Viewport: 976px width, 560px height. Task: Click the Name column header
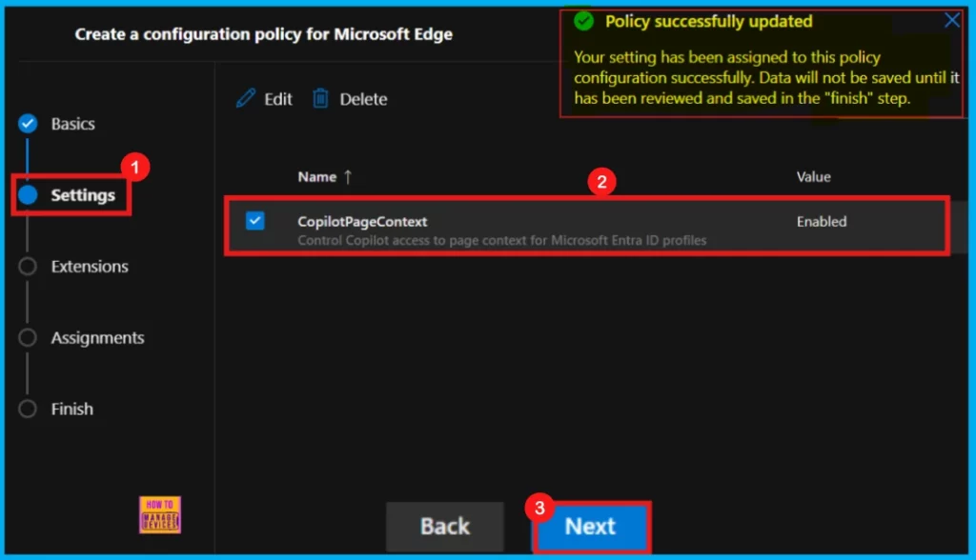click(316, 177)
